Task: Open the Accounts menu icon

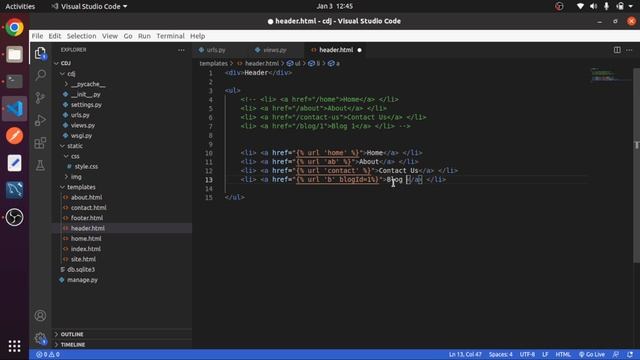Action: pyautogui.click(x=40, y=316)
